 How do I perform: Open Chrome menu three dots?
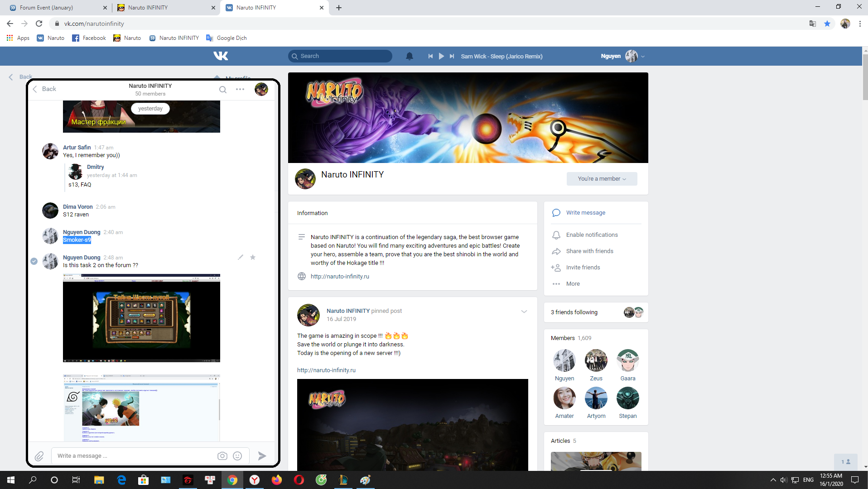tap(860, 24)
